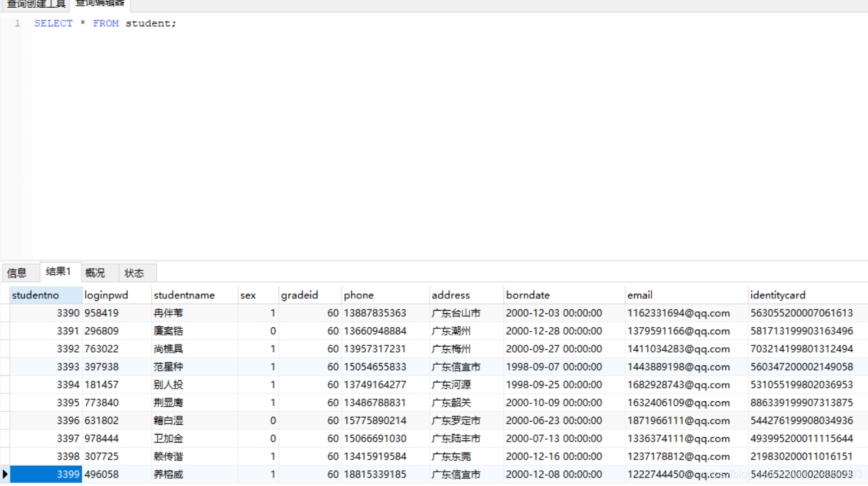The height and width of the screenshot is (486, 868).
Task: Click the borndate column header
Action: click(x=564, y=295)
